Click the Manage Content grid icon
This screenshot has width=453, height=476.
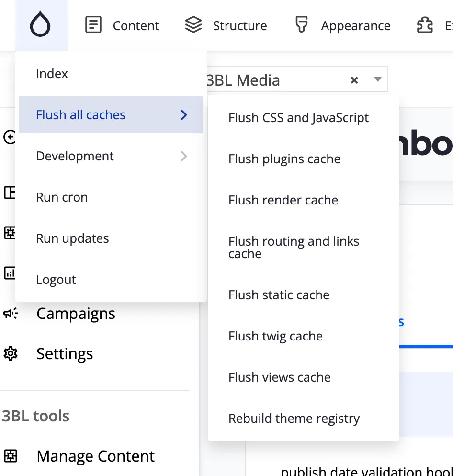[11, 456]
